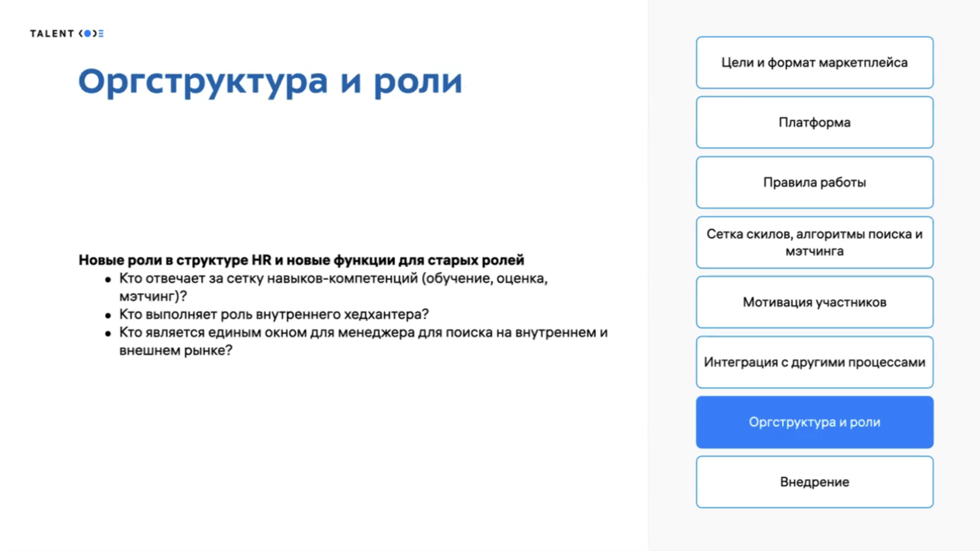980x551 pixels.
Task: Open the 'Цели и формат маркетплейса' section
Action: click(815, 62)
